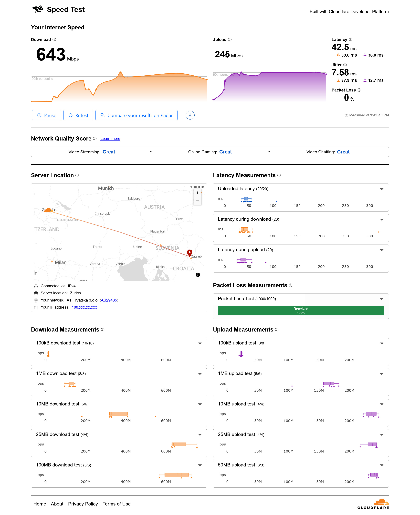420x515 pixels.
Task: Expand the 1MB upload test panel
Action: pyautogui.click(x=382, y=374)
